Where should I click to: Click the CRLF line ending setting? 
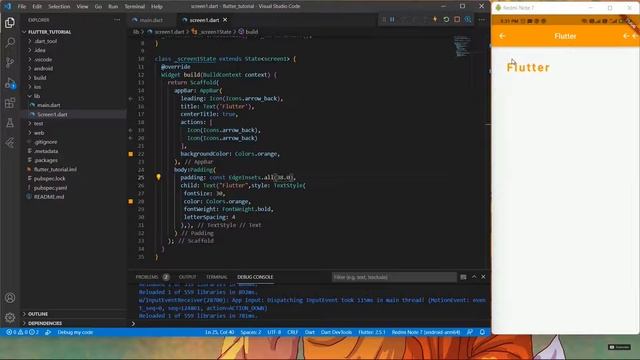coord(293,332)
